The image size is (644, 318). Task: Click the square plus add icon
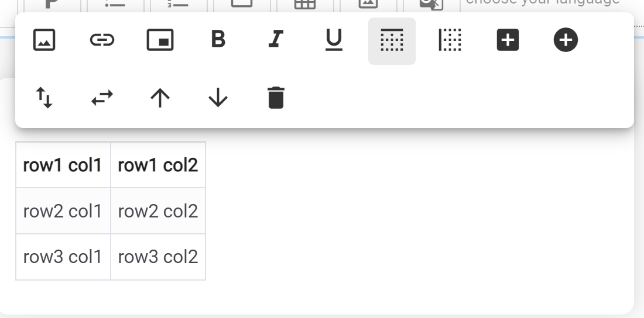coord(508,40)
